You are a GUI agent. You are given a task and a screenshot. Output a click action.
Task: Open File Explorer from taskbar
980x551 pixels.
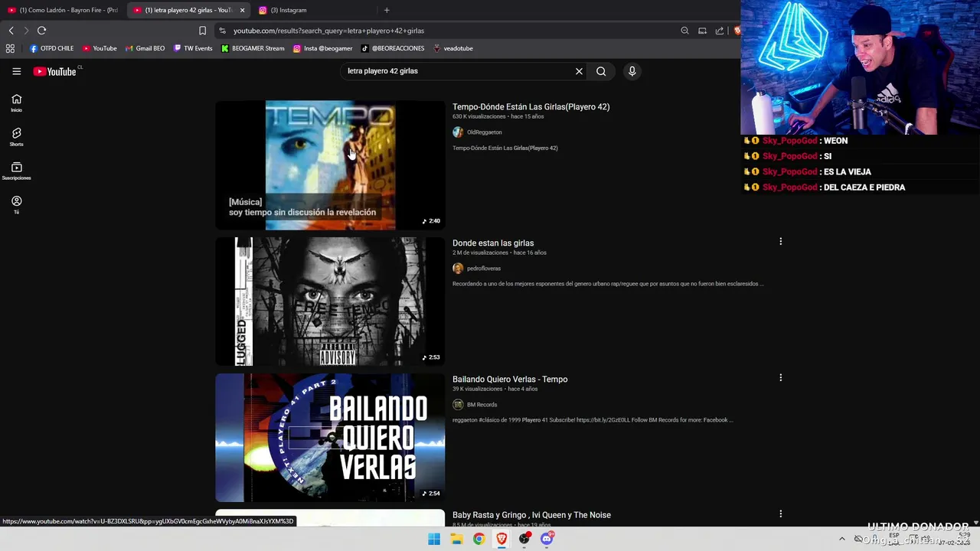(x=456, y=540)
